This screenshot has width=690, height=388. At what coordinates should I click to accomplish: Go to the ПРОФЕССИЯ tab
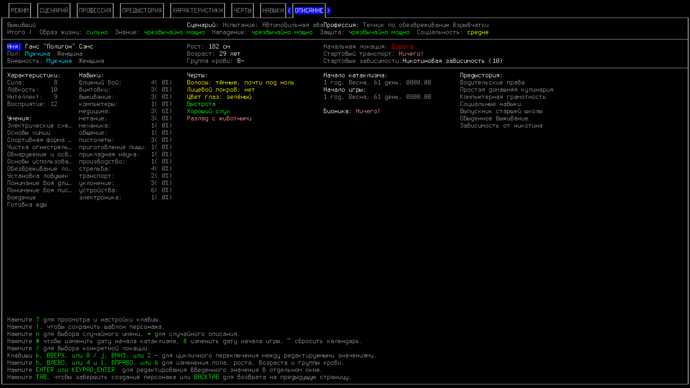tap(95, 11)
